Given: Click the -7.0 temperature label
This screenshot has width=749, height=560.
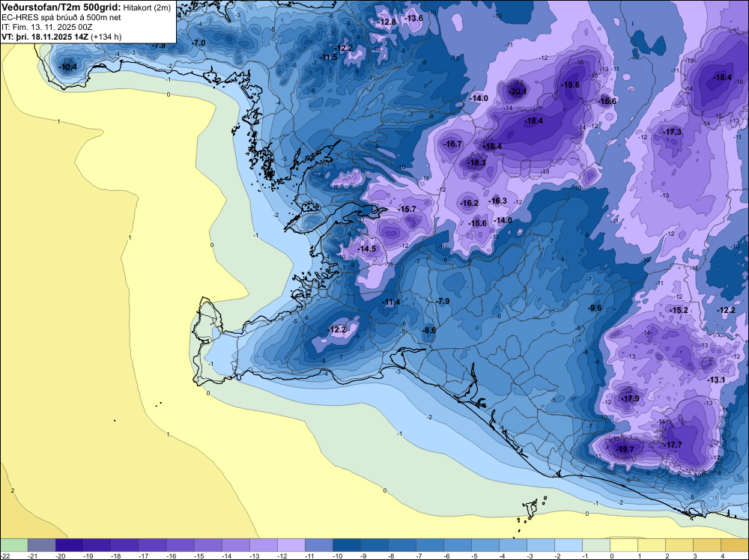Looking at the screenshot, I should pos(198,43).
